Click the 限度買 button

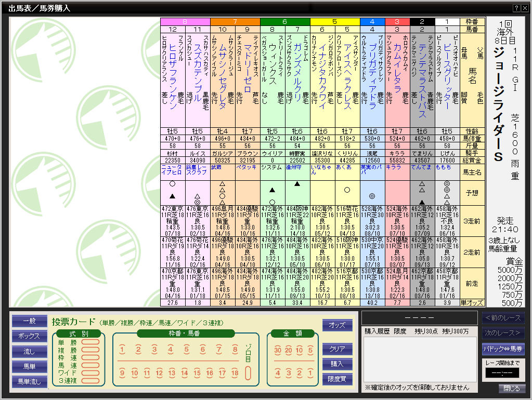338,379
